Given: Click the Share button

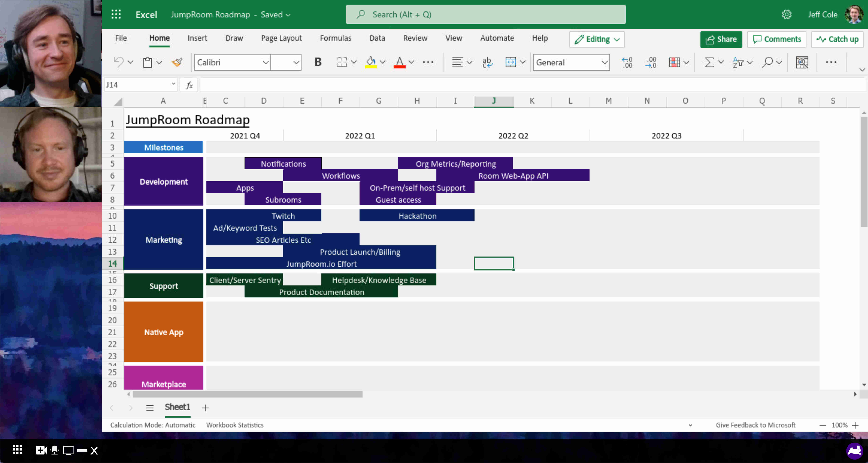Looking at the screenshot, I should [x=721, y=39].
